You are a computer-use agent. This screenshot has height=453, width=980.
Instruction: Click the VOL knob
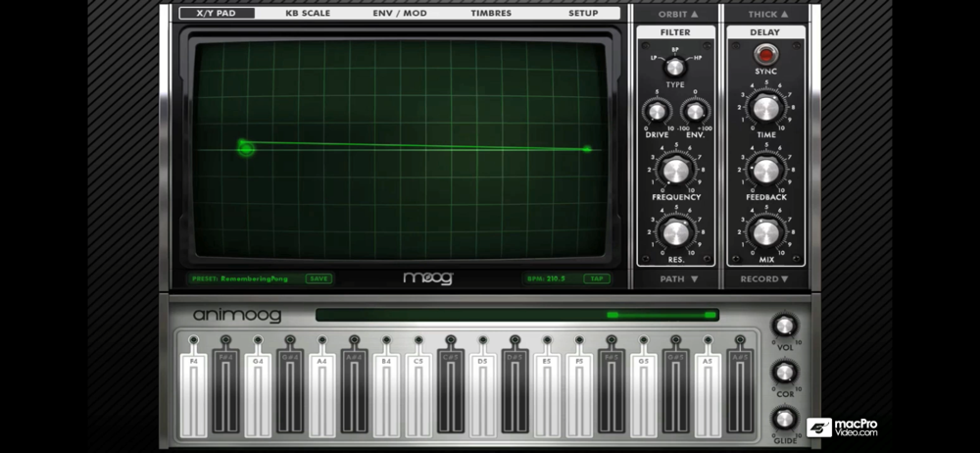tap(784, 326)
